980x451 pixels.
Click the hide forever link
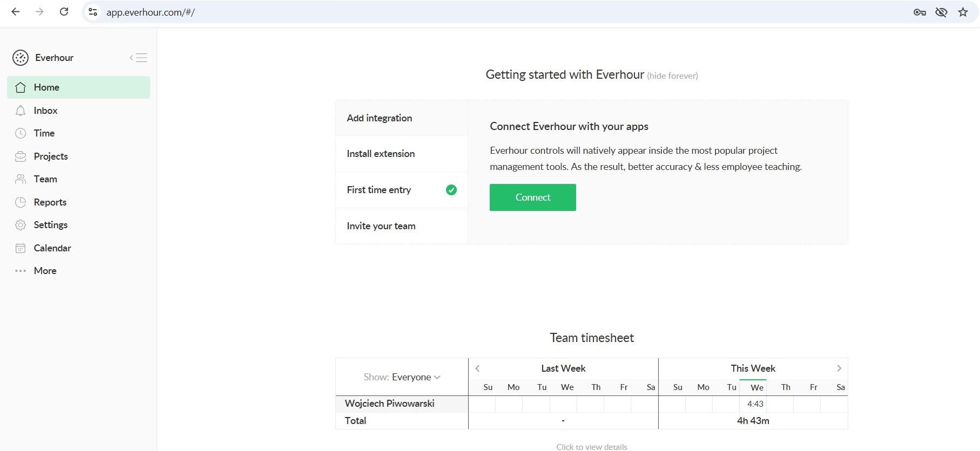point(672,76)
